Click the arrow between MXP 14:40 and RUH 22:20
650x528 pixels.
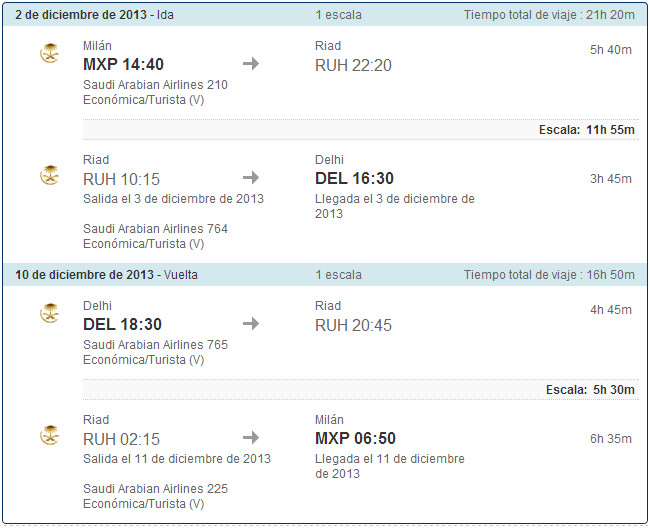[251, 64]
